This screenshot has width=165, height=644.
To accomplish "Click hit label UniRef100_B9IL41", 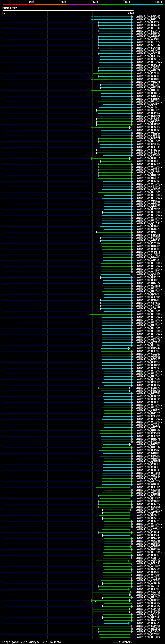I will point(148,28).
